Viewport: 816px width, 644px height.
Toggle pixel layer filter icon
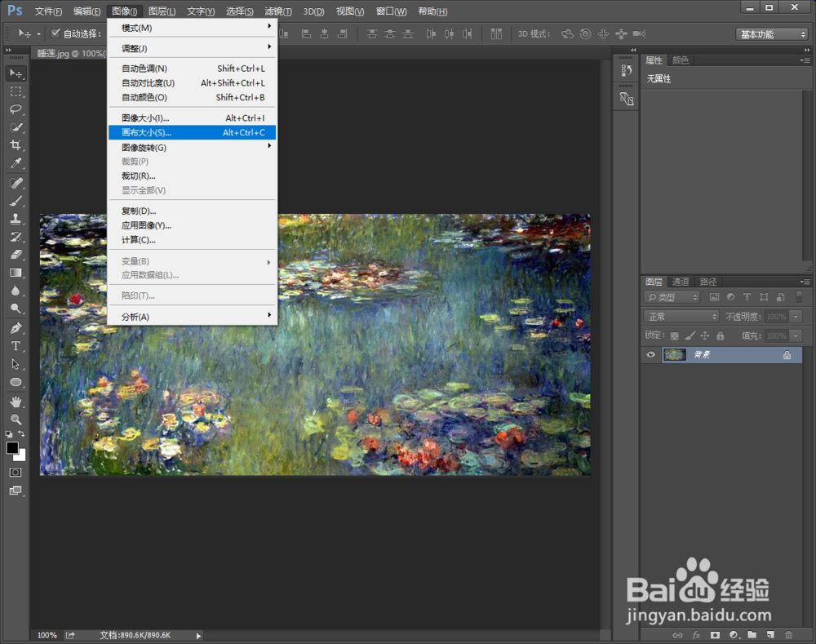[x=715, y=297]
